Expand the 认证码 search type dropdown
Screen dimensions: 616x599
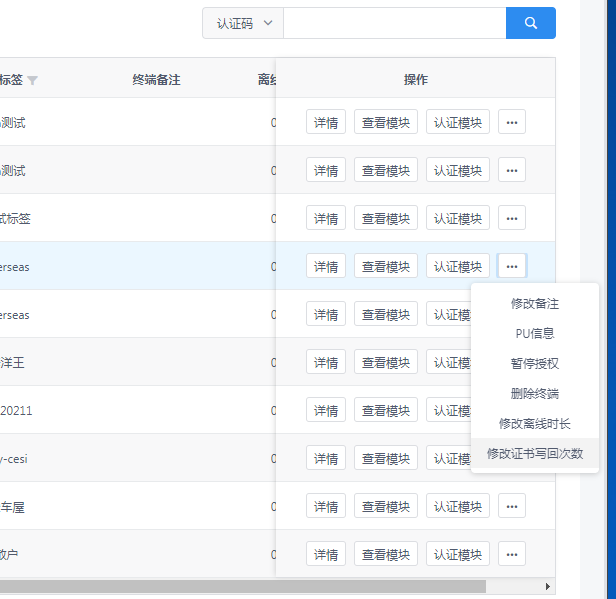[243, 23]
